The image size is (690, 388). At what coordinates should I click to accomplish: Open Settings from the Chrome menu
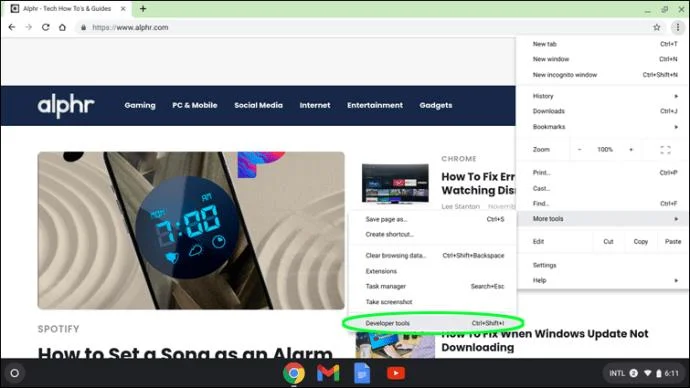click(x=603, y=265)
